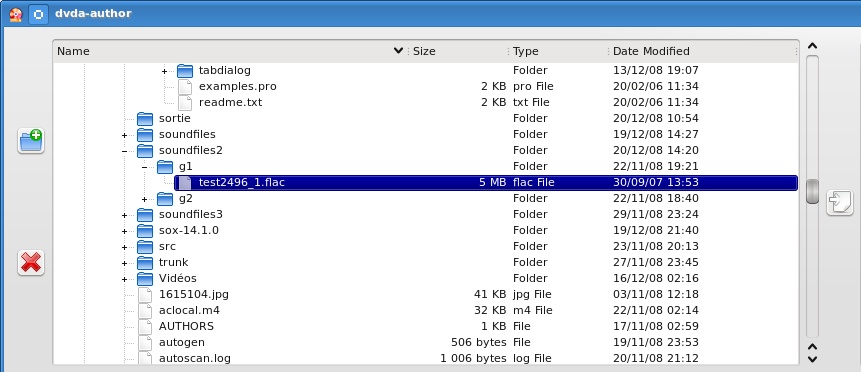Click the g2 folder icon
The width and height of the screenshot is (861, 372).
[x=165, y=198]
